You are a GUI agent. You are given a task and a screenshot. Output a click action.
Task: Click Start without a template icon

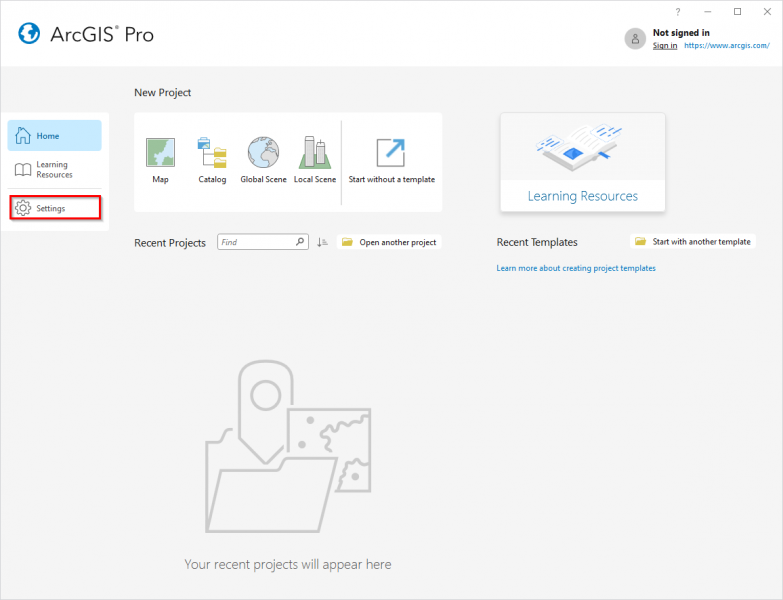pyautogui.click(x=391, y=153)
